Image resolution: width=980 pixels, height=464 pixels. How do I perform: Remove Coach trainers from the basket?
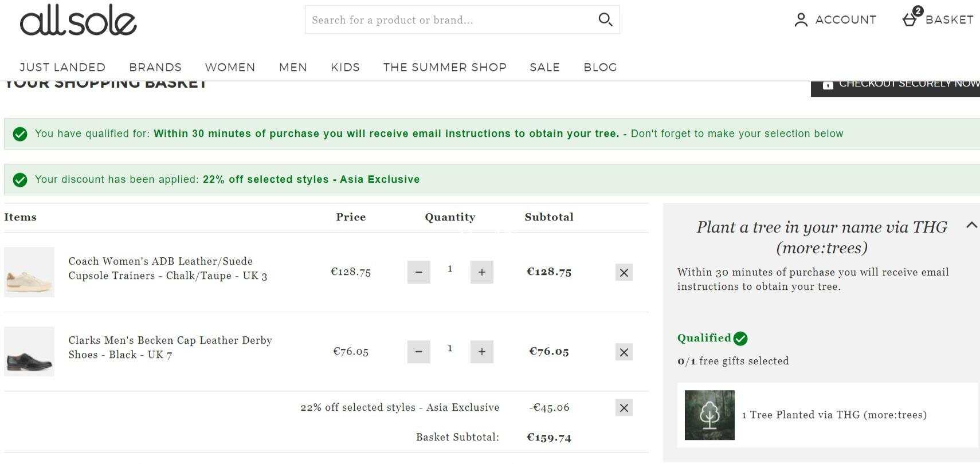pos(624,273)
